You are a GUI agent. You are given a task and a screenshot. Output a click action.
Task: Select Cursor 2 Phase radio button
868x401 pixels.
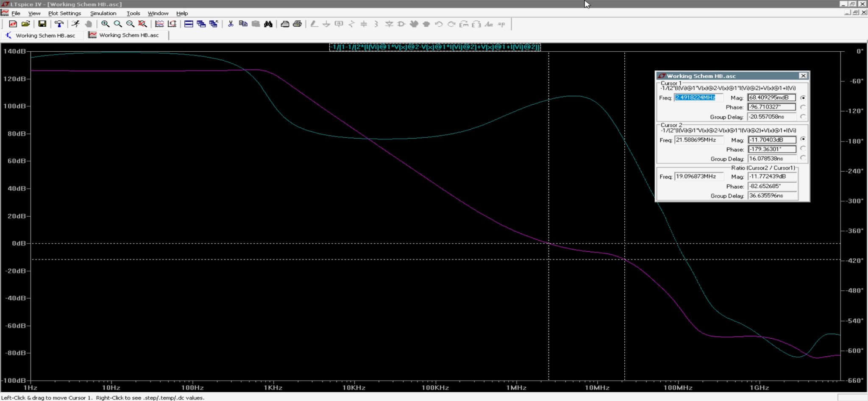pos(803,149)
